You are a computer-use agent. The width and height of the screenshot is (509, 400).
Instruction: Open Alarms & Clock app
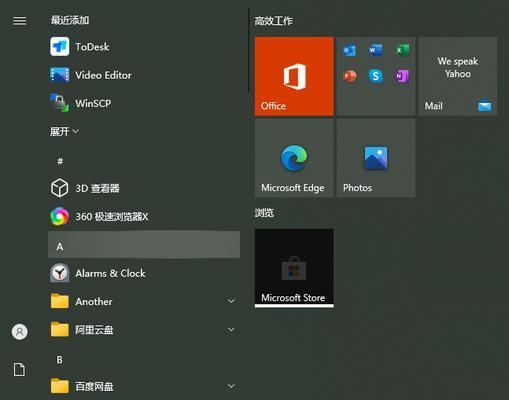pyautogui.click(x=144, y=273)
